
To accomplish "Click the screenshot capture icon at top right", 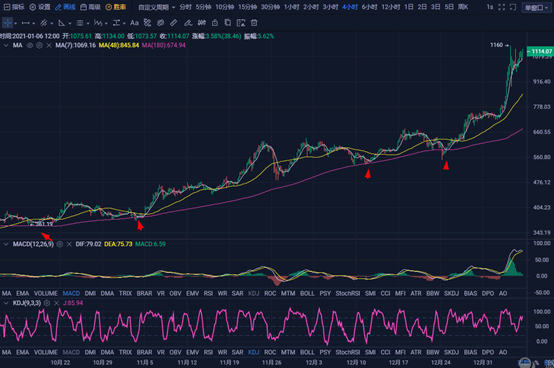I will (x=513, y=7).
